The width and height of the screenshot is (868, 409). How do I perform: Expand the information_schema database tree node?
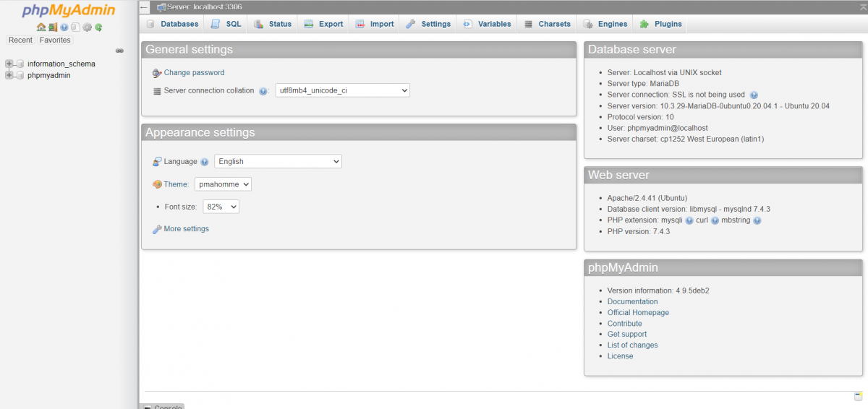[x=9, y=64]
